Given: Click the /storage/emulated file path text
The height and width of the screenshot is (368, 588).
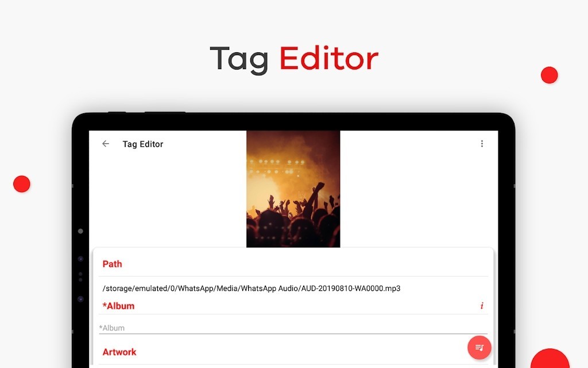Looking at the screenshot, I should 252,289.
